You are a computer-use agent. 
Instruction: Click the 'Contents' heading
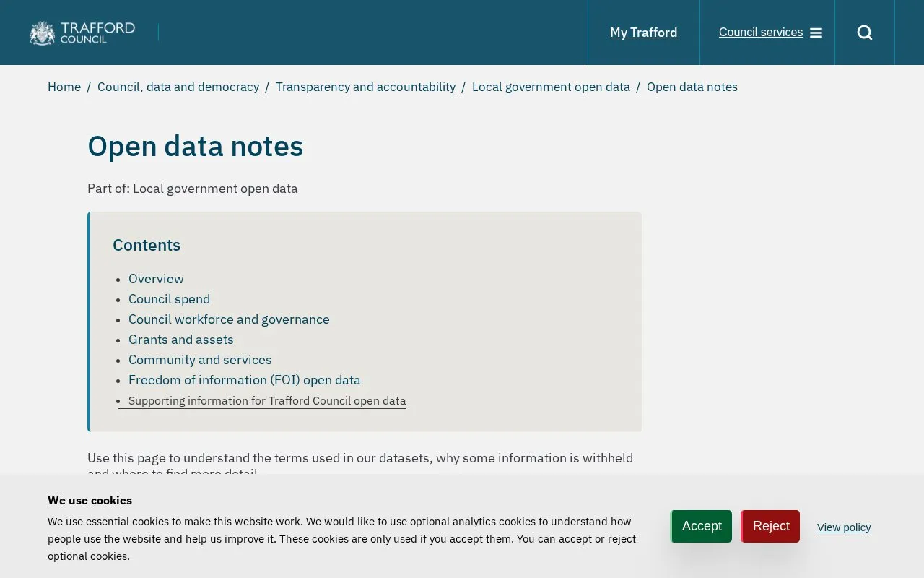(x=147, y=245)
